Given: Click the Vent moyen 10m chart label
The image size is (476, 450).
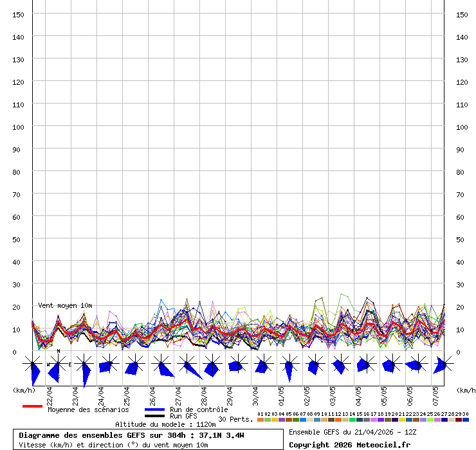Looking at the screenshot, I should point(65,305).
